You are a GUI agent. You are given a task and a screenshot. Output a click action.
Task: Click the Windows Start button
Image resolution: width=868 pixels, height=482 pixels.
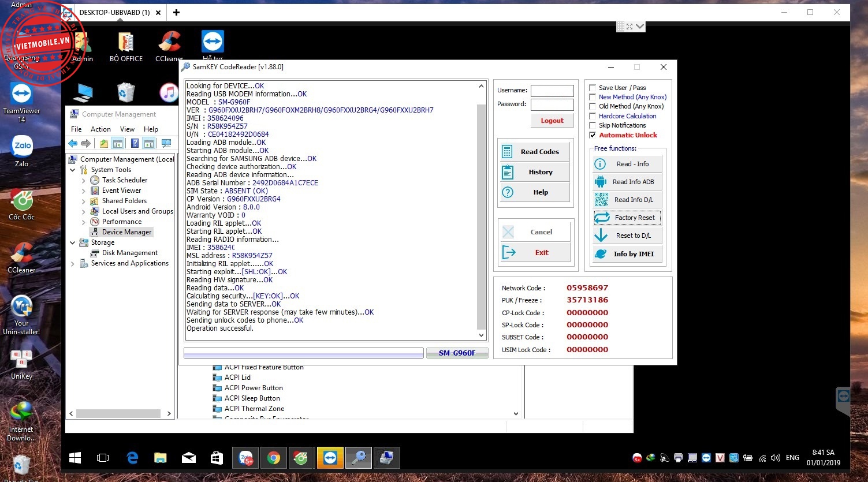[75, 458]
